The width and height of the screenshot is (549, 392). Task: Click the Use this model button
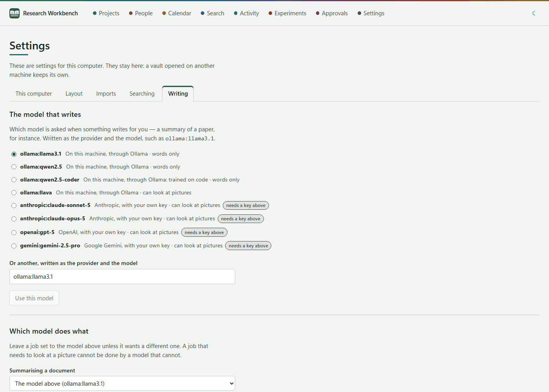pyautogui.click(x=34, y=298)
